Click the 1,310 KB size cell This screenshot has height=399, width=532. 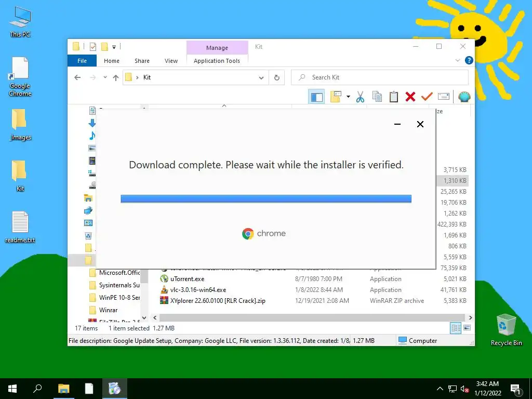455,180
